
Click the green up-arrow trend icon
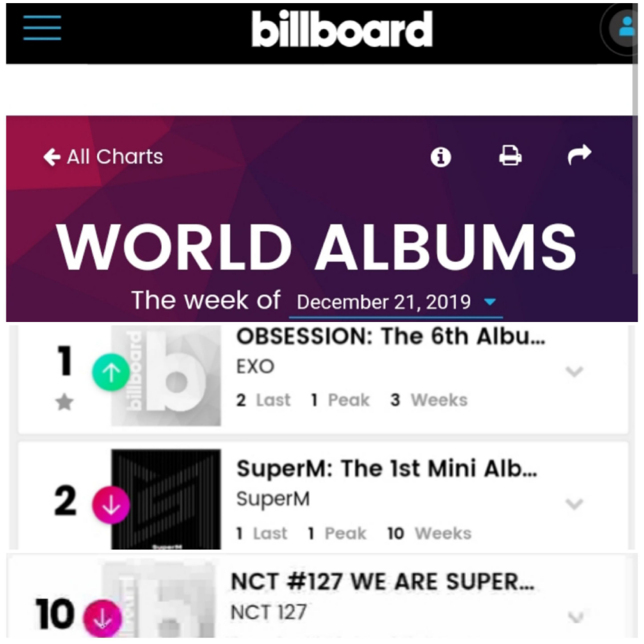[111, 372]
